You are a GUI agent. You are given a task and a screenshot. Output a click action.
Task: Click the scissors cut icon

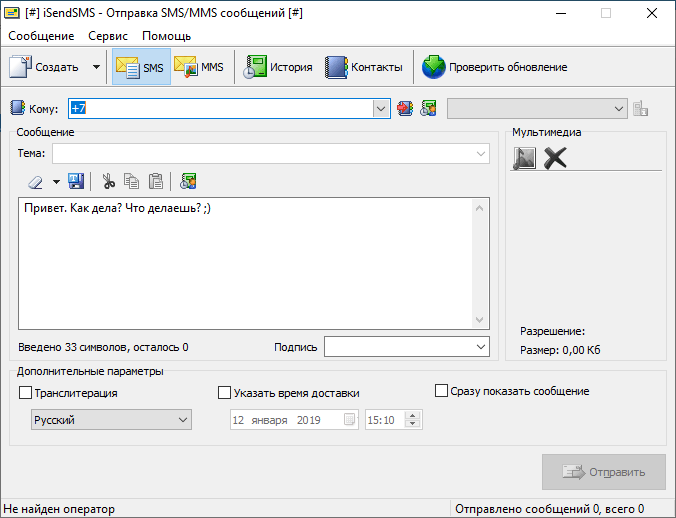tap(108, 181)
